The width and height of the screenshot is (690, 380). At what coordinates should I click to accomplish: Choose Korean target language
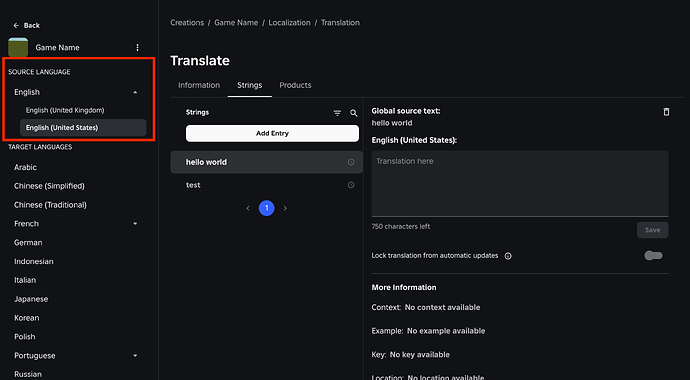[26, 318]
